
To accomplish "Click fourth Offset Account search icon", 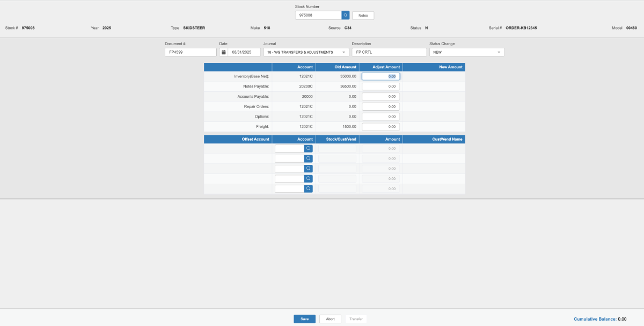I will tap(309, 179).
